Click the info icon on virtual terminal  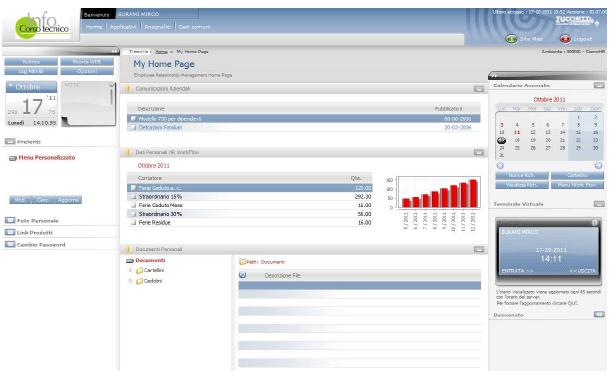coord(595,222)
